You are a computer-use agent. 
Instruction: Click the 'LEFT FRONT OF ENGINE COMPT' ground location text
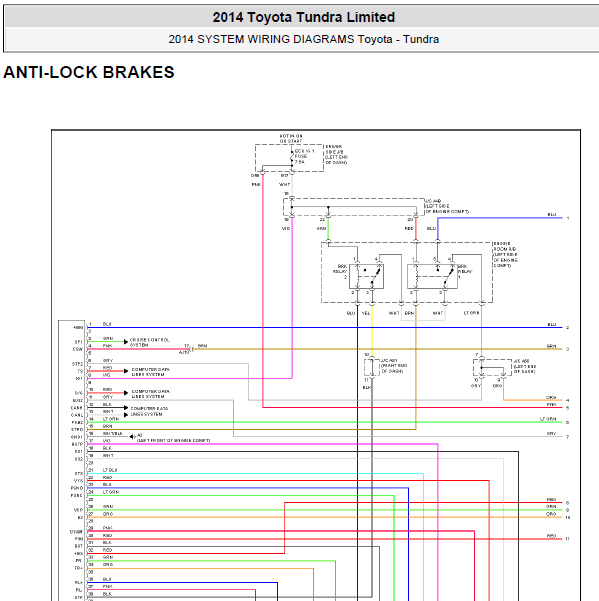(x=174, y=440)
